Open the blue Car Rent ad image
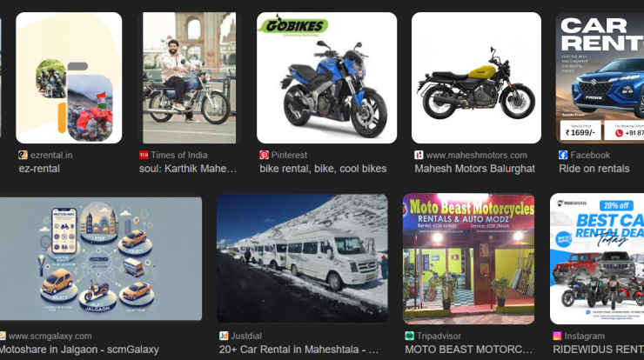 click(600, 78)
